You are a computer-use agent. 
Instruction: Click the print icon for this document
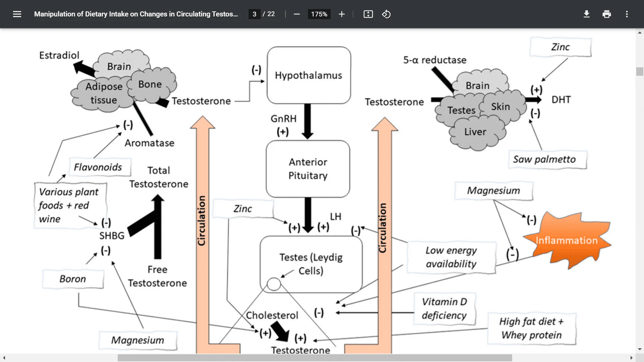[606, 14]
